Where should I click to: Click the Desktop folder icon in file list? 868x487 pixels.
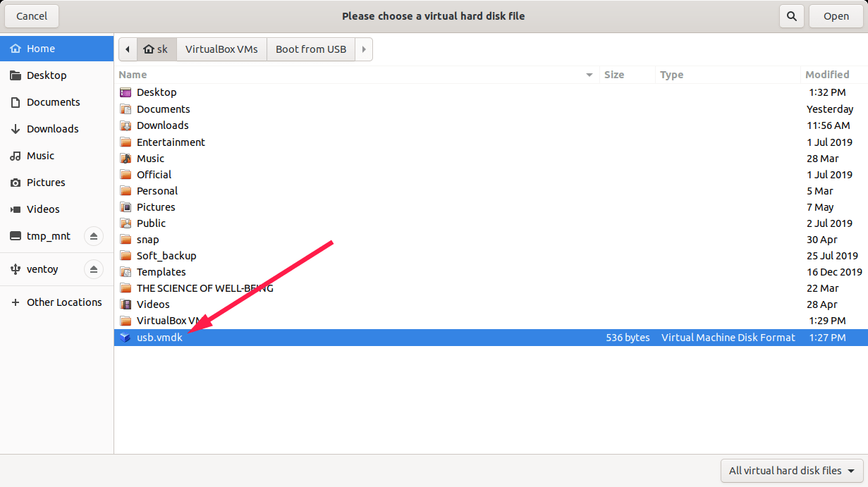coord(126,92)
